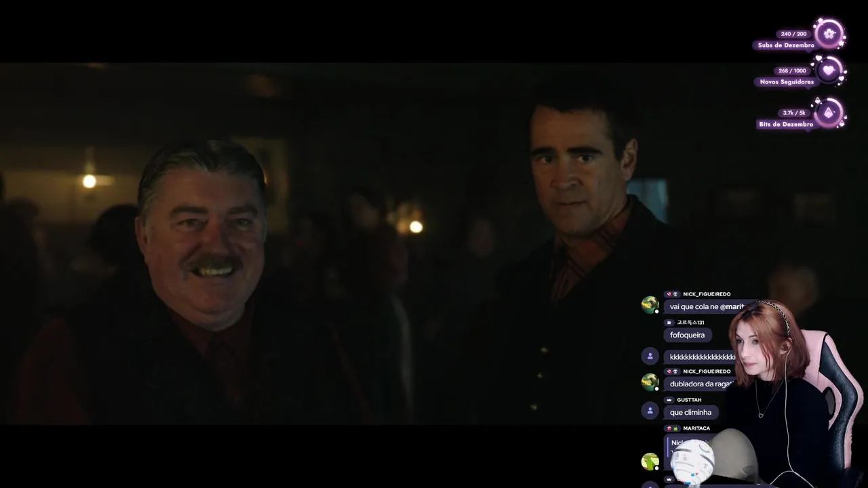Click the username GUSTTAH in chat
The height and width of the screenshot is (488, 868).
pyautogui.click(x=689, y=400)
